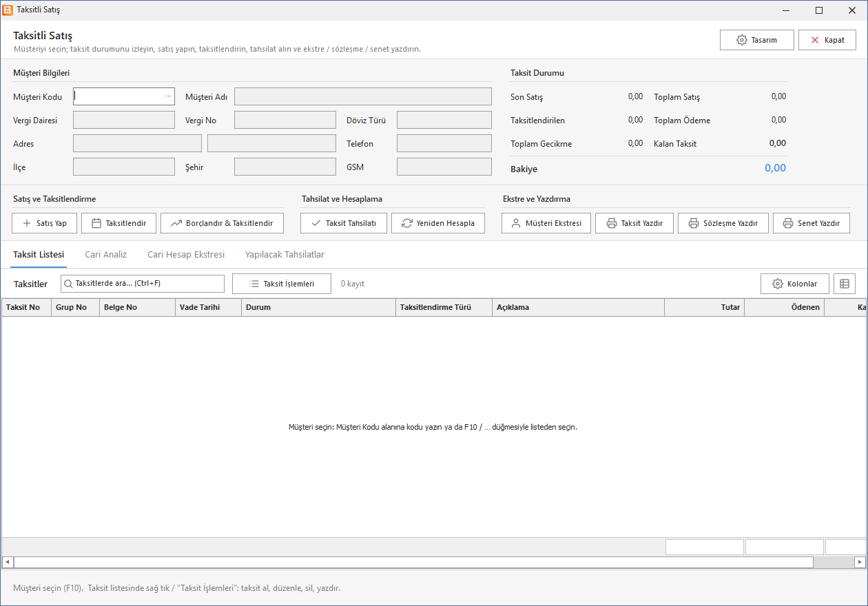The image size is (868, 606).
Task: Click the Açıklama column header
Action: coord(578,307)
